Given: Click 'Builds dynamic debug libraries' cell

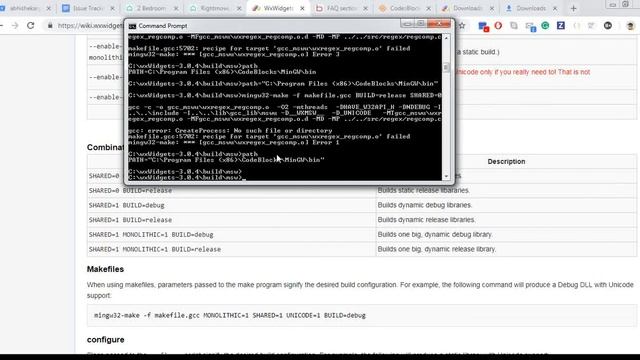Looking at the screenshot, I should [506, 205].
